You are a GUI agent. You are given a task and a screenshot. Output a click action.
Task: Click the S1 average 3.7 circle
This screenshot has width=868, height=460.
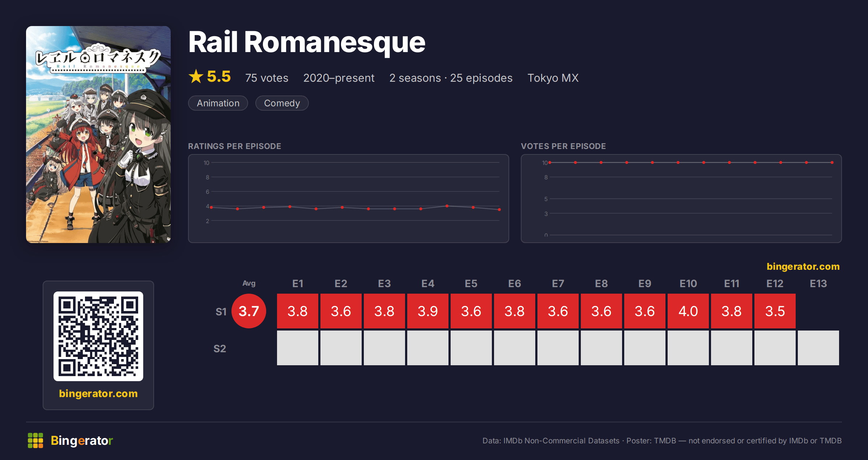(x=249, y=311)
